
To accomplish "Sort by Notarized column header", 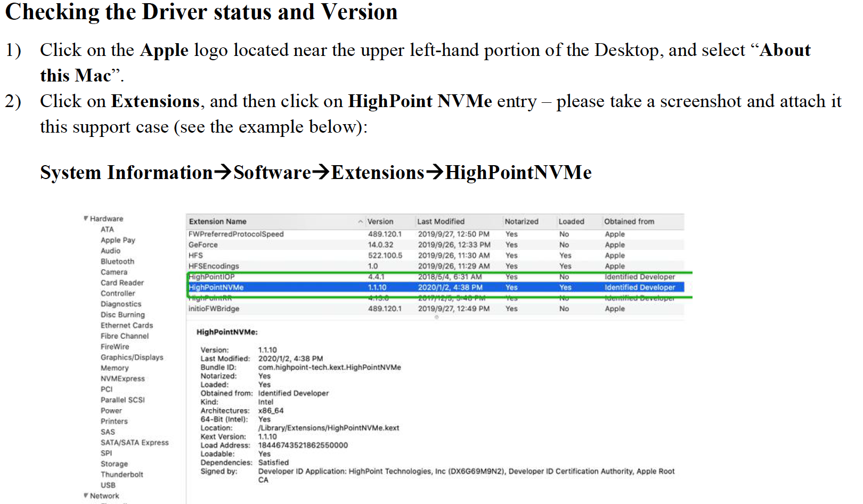I will pos(522,221).
